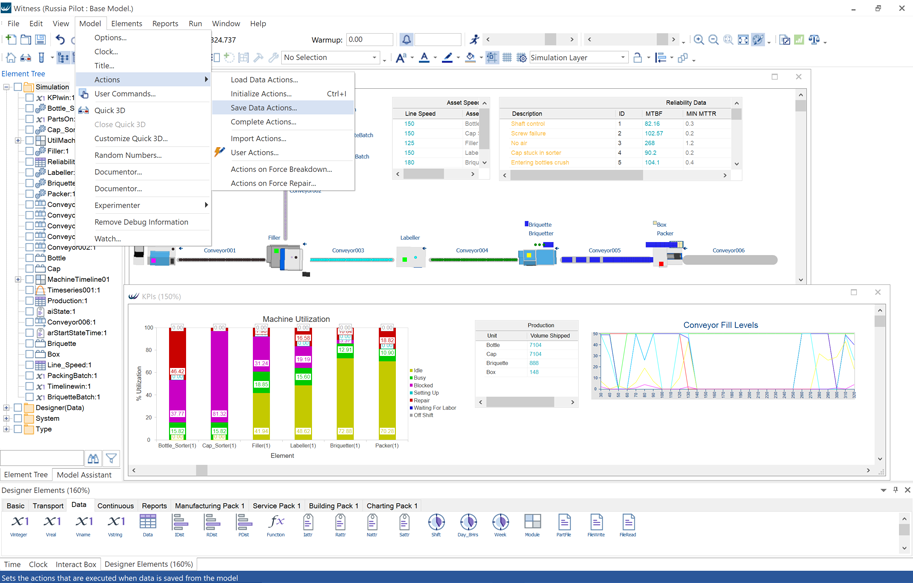Click the balance scales icon
This screenshot has width=913, height=583.
[814, 40]
